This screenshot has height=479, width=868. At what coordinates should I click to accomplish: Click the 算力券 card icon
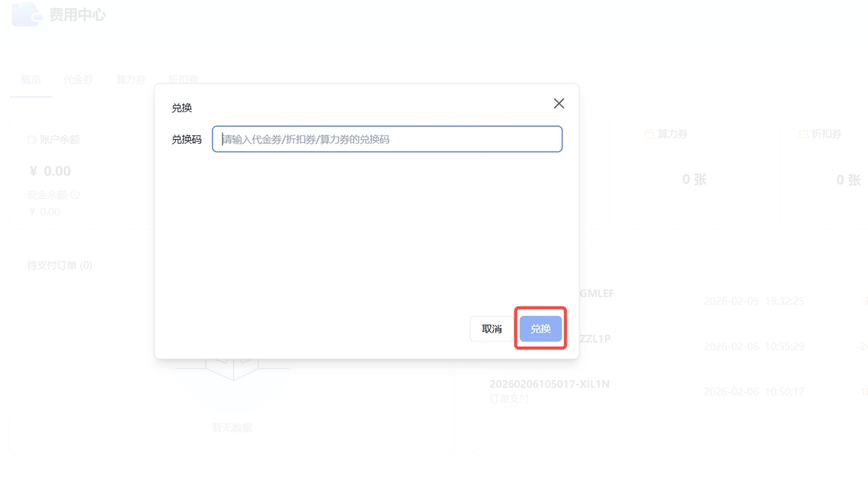click(649, 134)
